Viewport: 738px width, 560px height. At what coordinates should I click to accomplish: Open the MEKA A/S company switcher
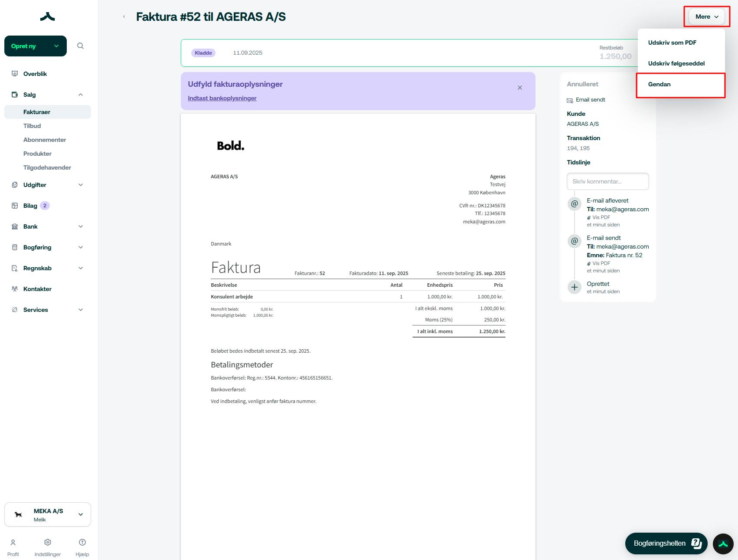[x=48, y=514]
